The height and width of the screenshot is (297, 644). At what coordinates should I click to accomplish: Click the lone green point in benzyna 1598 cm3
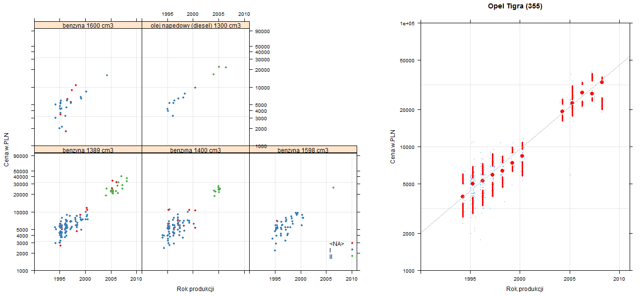tap(333, 188)
